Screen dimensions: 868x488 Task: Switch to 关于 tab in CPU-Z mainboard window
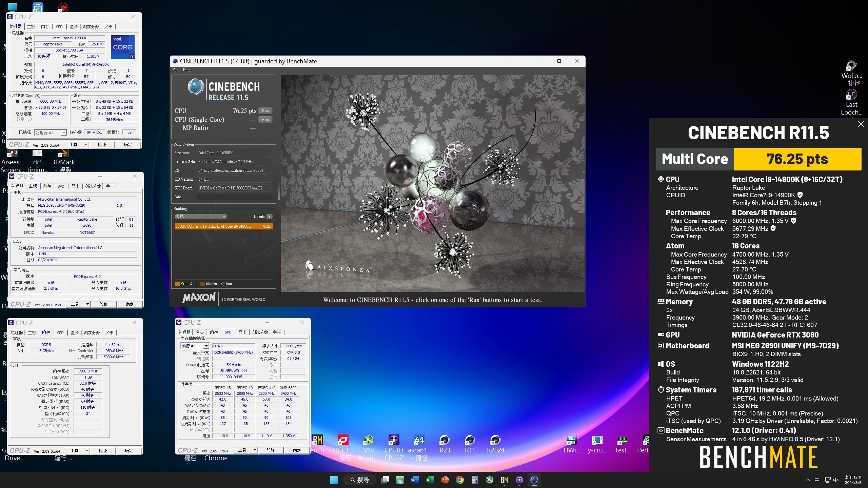tap(110, 186)
